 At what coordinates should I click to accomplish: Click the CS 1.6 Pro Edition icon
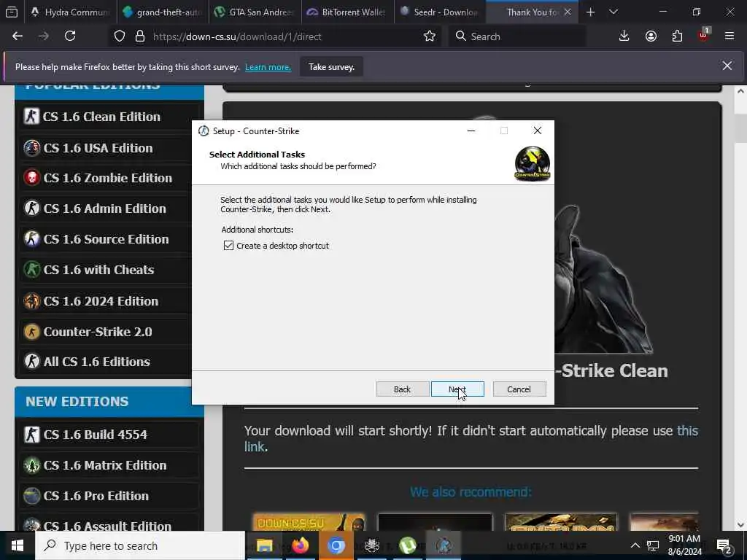(x=32, y=496)
